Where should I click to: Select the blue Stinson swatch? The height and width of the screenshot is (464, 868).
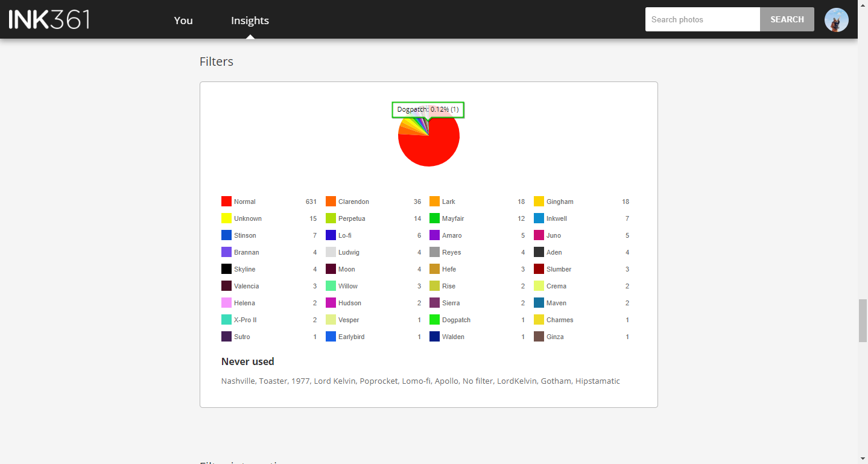(x=226, y=235)
